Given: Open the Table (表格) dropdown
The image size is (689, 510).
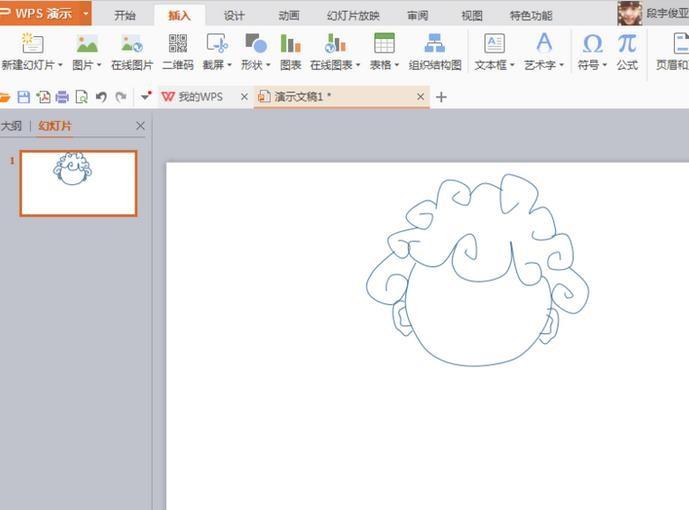Looking at the screenshot, I should [x=384, y=65].
